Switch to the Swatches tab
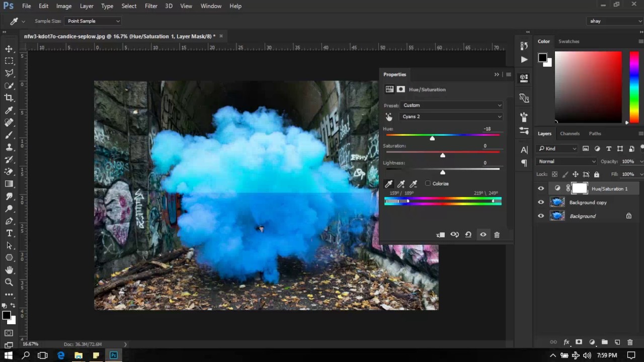 point(569,41)
